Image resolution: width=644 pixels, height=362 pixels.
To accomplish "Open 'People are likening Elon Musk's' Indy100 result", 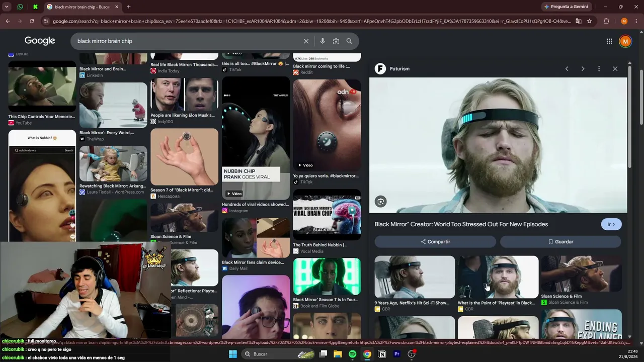I will click(185, 94).
